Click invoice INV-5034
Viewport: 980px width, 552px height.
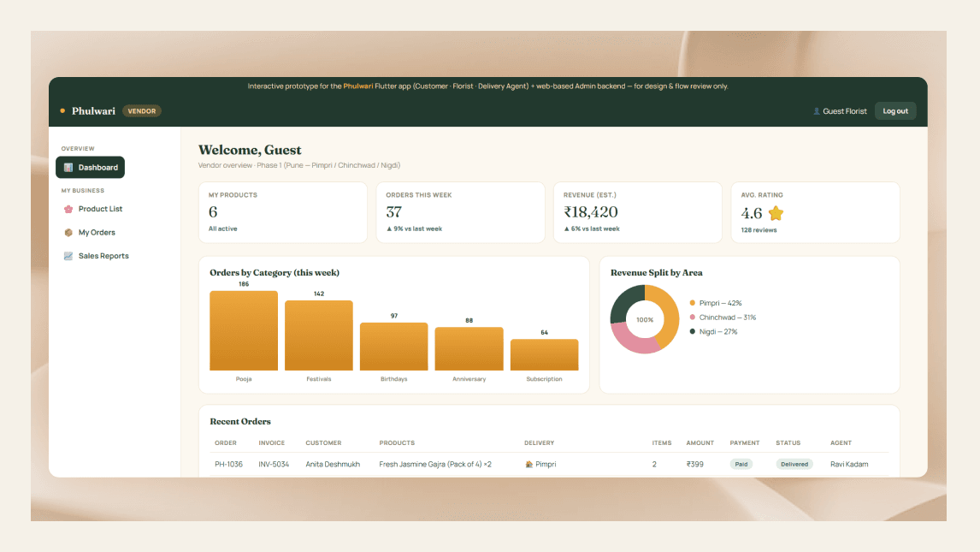pyautogui.click(x=274, y=465)
